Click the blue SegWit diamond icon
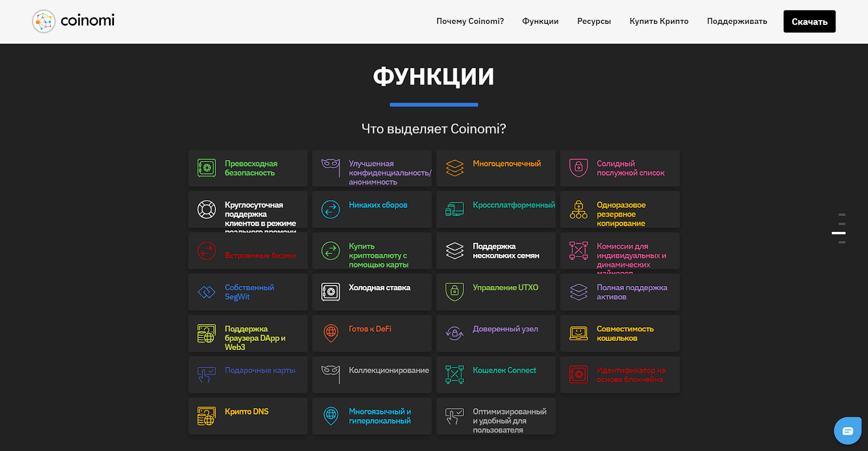 (x=207, y=292)
